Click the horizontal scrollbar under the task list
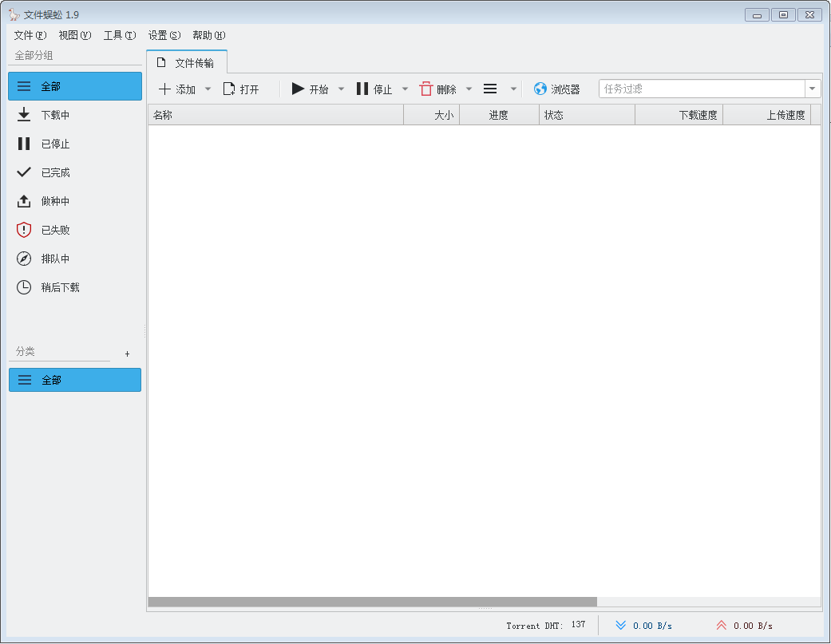 pyautogui.click(x=372, y=602)
